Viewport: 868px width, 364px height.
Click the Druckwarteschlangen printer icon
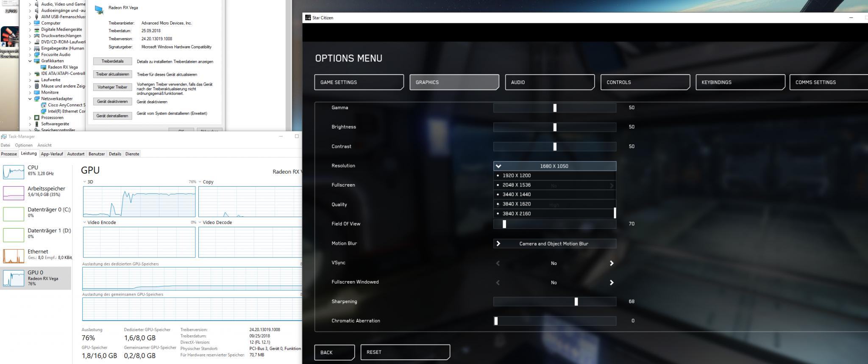coord(36,36)
